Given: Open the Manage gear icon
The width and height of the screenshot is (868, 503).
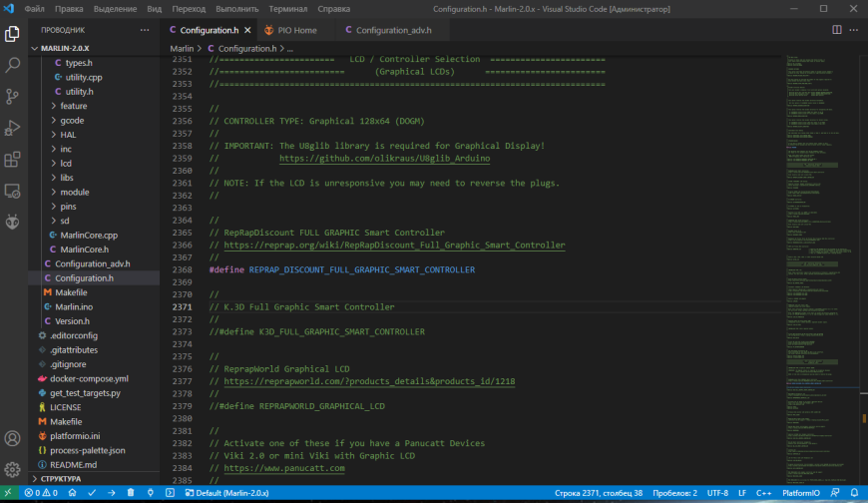Looking at the screenshot, I should coord(12,470).
